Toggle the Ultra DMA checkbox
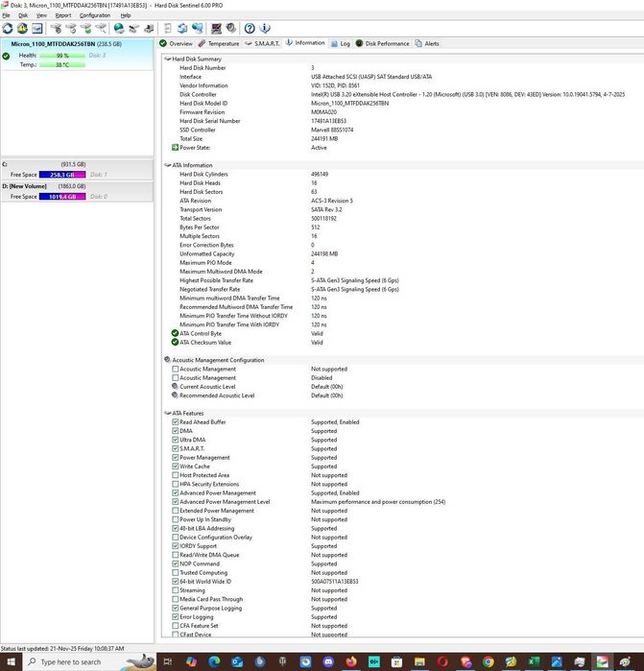644x671 pixels. [175, 440]
